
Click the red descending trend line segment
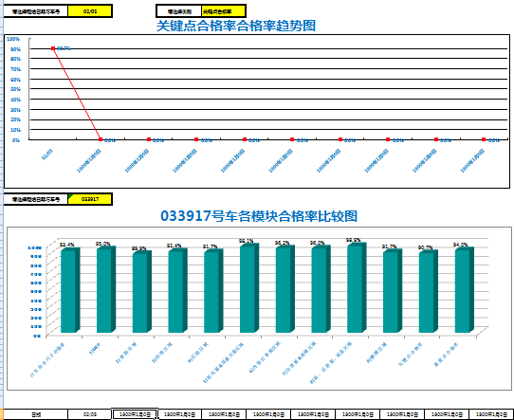[x=77, y=94]
